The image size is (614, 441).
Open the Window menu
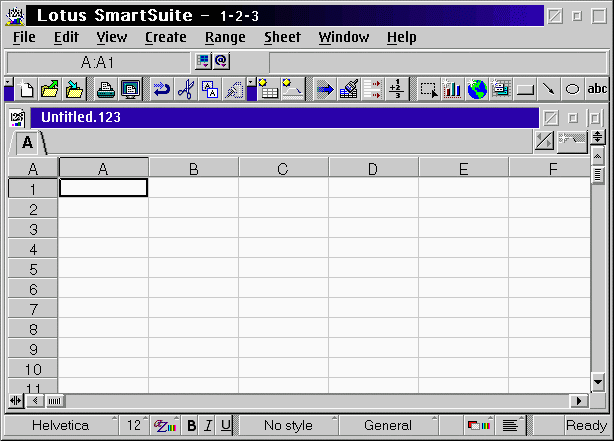343,37
